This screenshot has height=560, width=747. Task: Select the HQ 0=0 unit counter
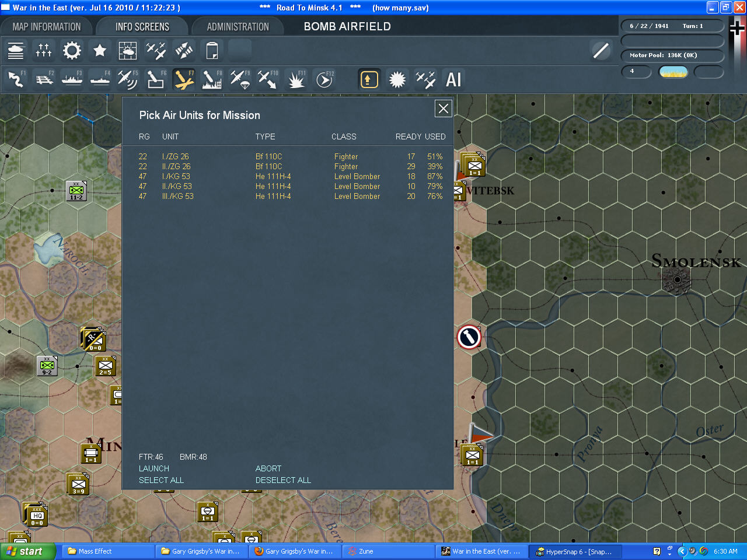(x=36, y=515)
